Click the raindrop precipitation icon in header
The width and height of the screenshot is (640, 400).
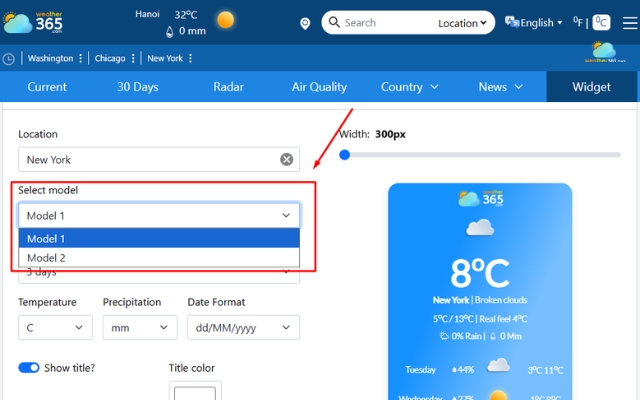tap(169, 31)
